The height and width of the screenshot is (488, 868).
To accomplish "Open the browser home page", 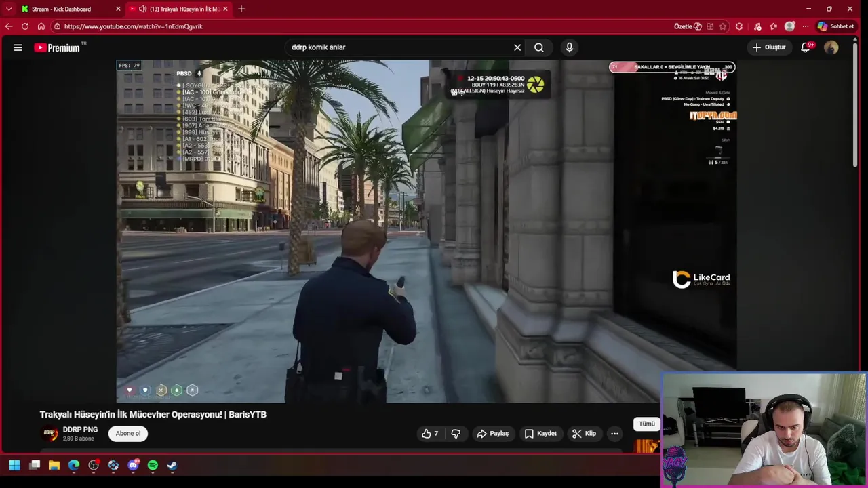I will click(x=41, y=26).
